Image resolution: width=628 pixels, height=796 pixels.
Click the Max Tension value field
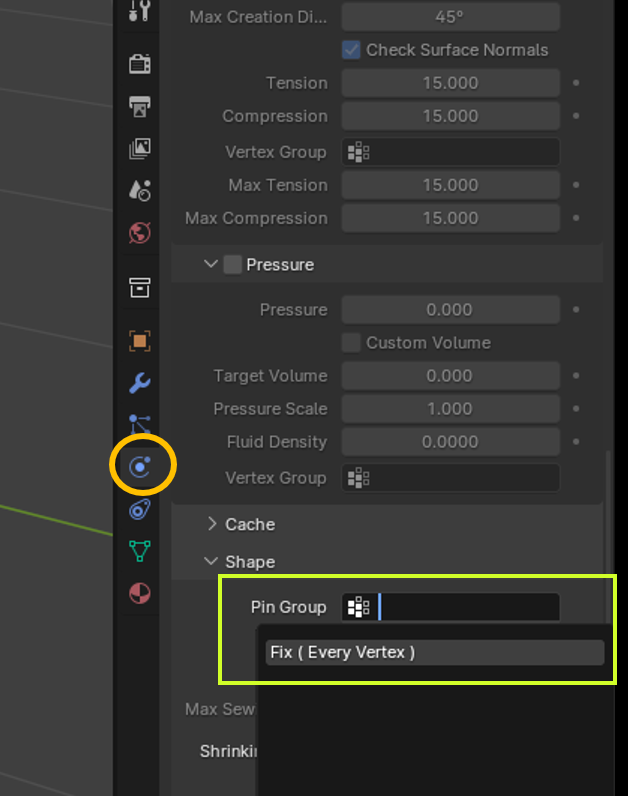tap(451, 185)
